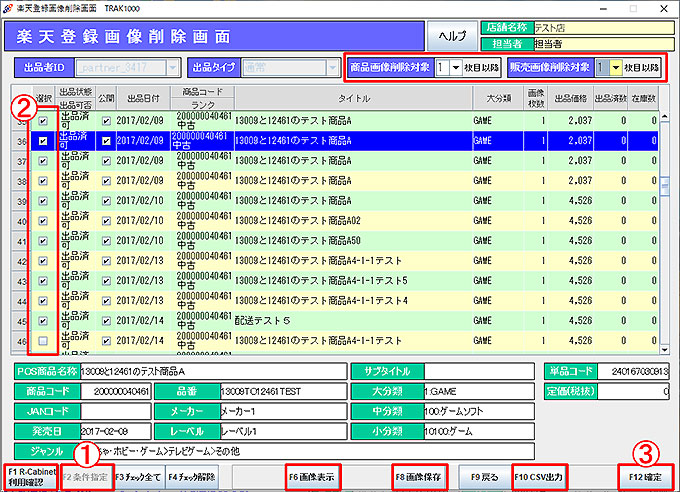This screenshot has width=680, height=492.
Task: Open the ヘルプ help button
Action: 453,36
